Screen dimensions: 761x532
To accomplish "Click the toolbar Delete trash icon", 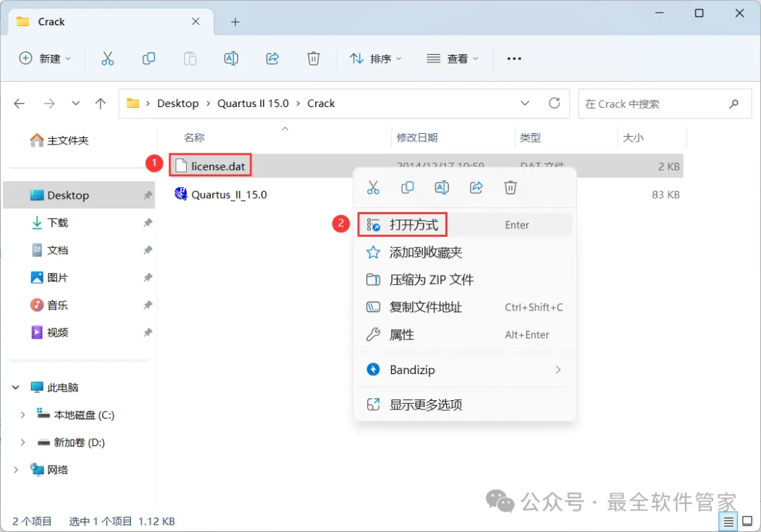I will click(314, 58).
